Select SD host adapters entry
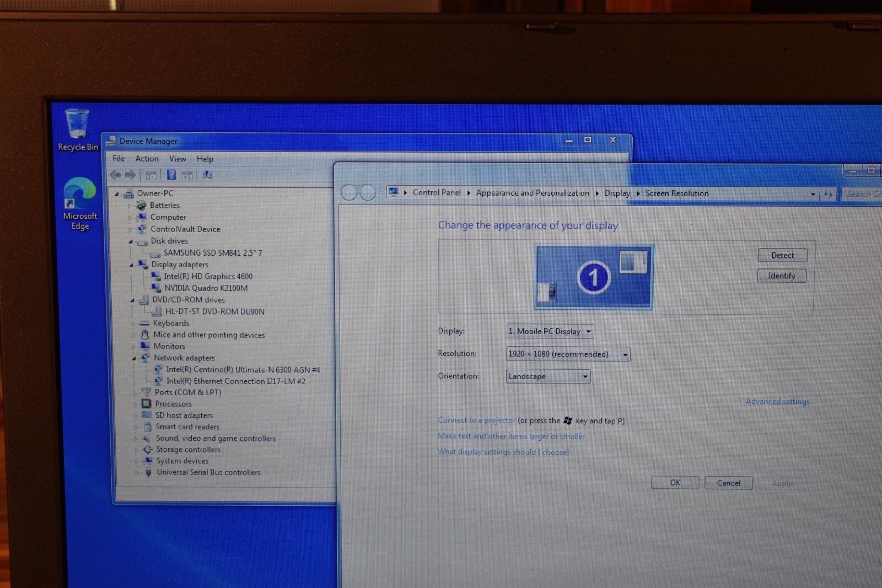Viewport: 882px width, 588px height. point(184,416)
